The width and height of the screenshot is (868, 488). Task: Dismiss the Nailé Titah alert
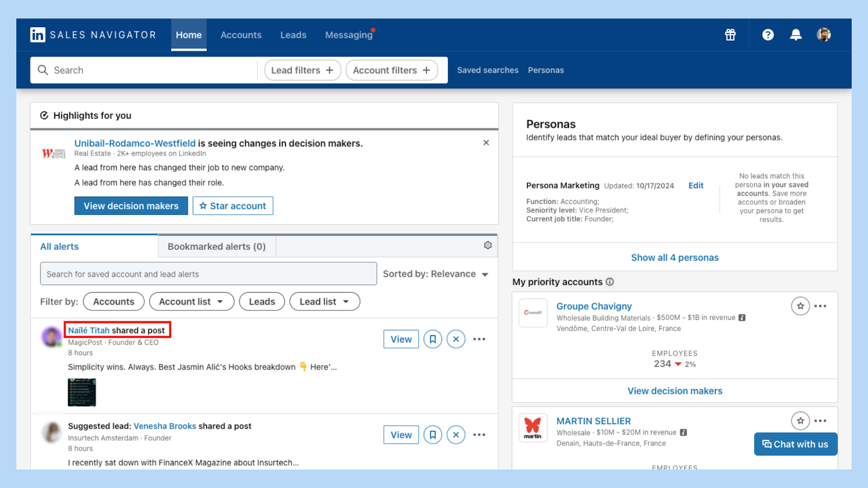(x=456, y=339)
